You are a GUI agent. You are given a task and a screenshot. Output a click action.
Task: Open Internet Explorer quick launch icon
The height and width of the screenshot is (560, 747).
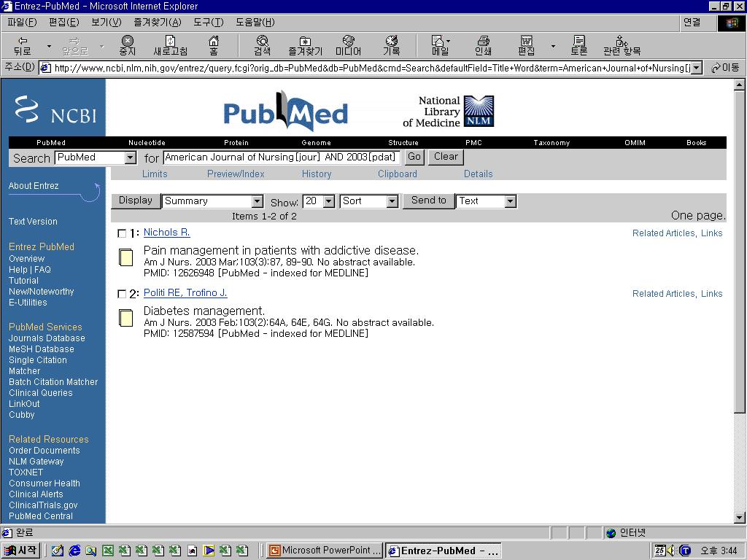pos(74,551)
